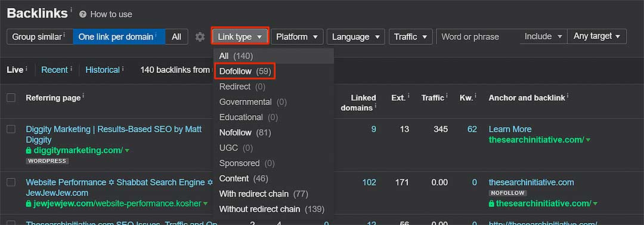The image size is (644, 225).
Task: Open the Learn More anchor link
Action: click(510, 129)
